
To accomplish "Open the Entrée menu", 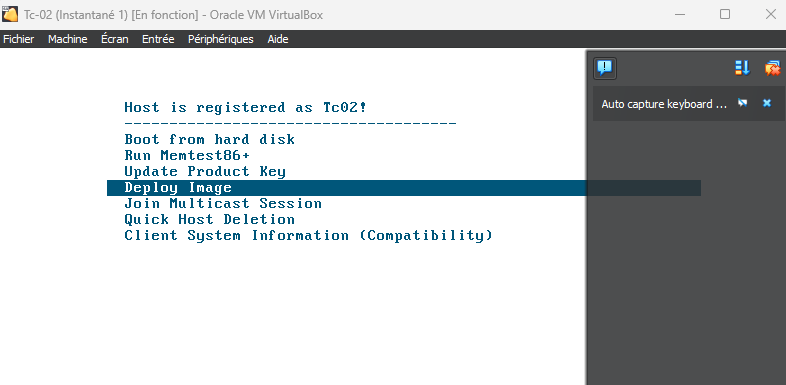I will pyautogui.click(x=158, y=39).
